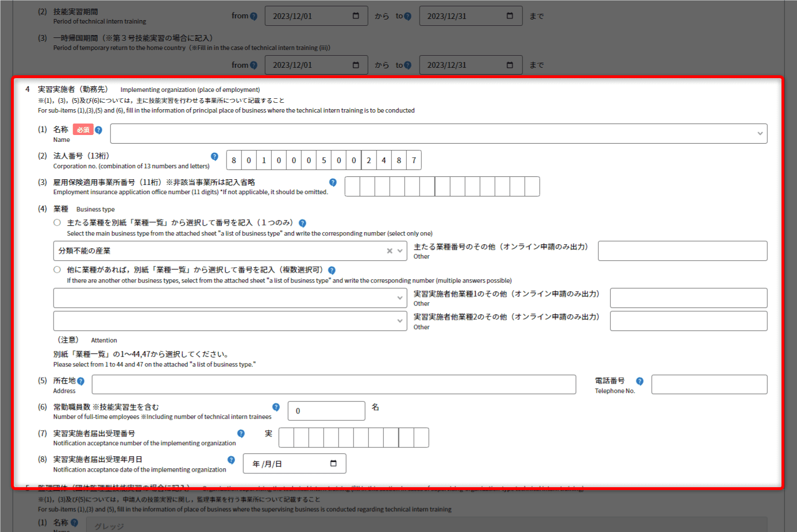Screen dimensions: 797x532
Task: Click help icon for 法人番号 corporation number
Action: coord(214,156)
